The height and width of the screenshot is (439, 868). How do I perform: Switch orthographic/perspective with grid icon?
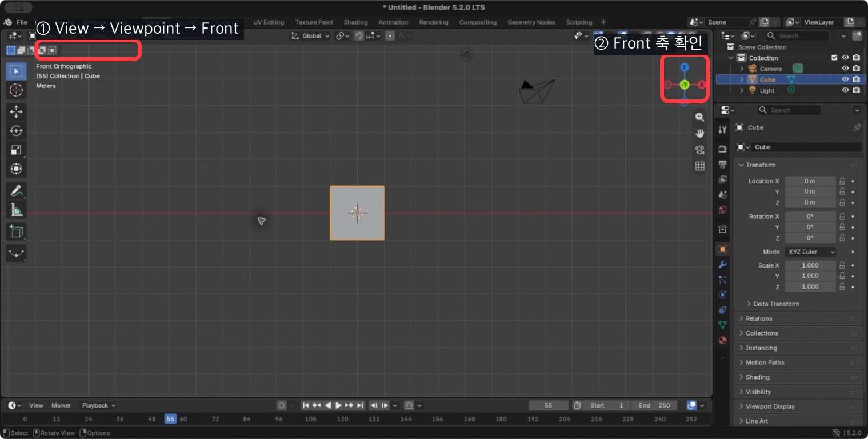coord(699,166)
